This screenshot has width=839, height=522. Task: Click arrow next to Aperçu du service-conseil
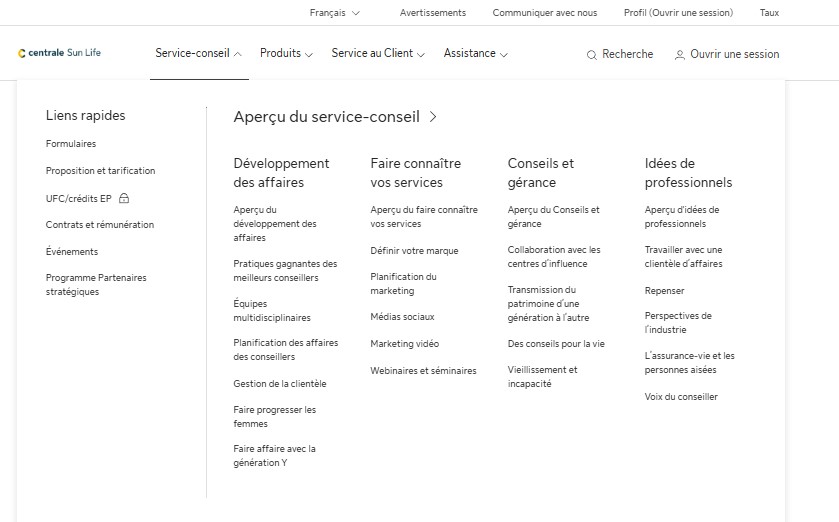tap(433, 117)
